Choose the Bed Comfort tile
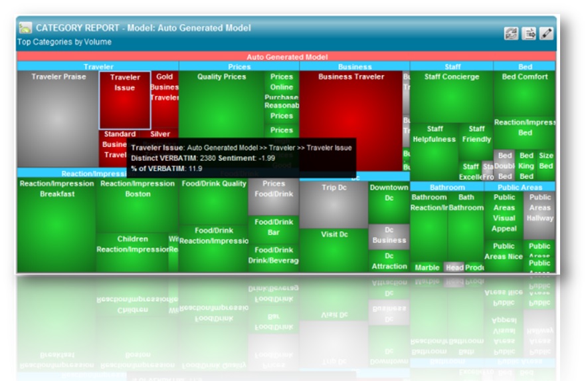 click(x=525, y=92)
